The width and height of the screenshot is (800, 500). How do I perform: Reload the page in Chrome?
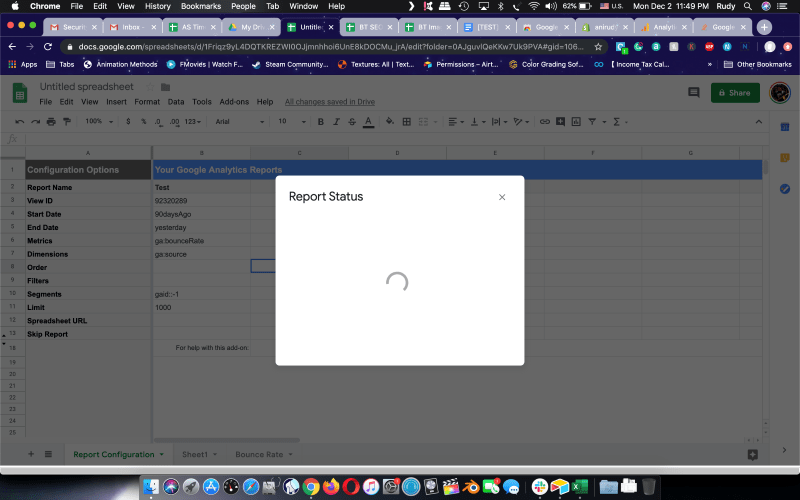click(x=47, y=46)
